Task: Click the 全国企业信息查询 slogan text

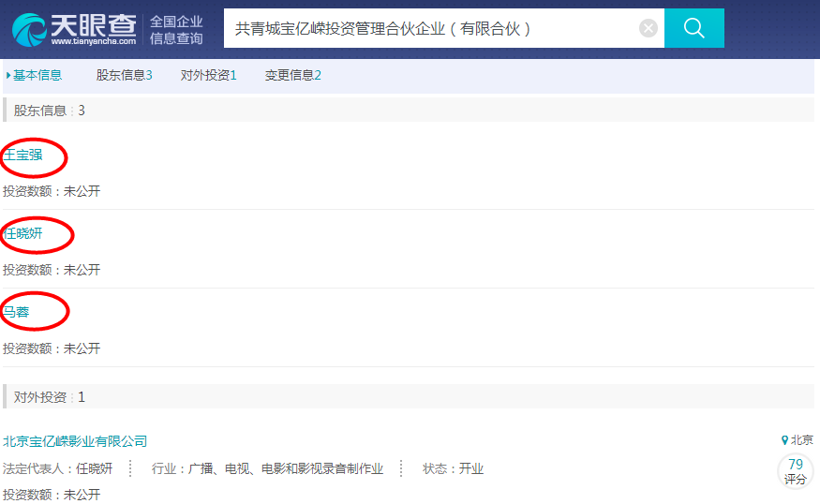Action: pyautogui.click(x=176, y=29)
